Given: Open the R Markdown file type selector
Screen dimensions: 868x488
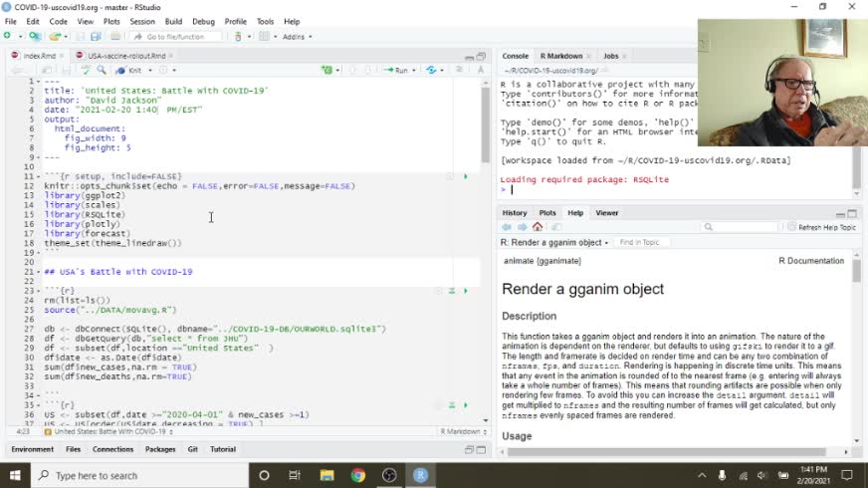Looking at the screenshot, I should (x=463, y=431).
